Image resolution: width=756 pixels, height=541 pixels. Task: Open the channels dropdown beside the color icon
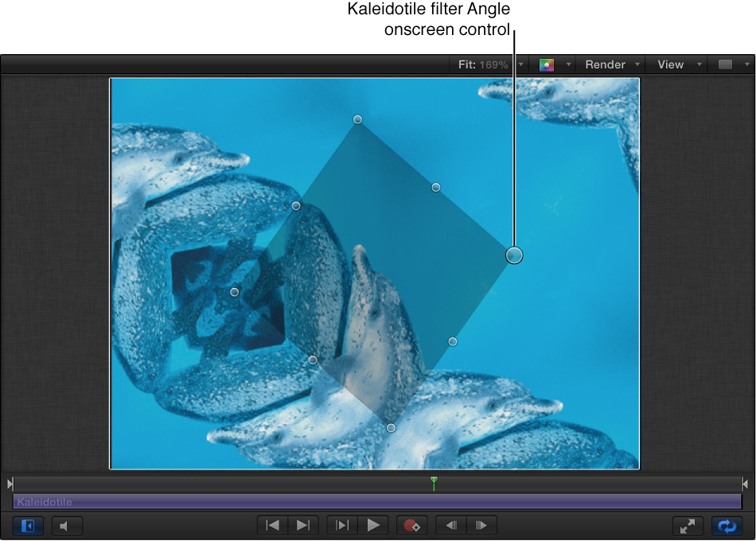(568, 64)
